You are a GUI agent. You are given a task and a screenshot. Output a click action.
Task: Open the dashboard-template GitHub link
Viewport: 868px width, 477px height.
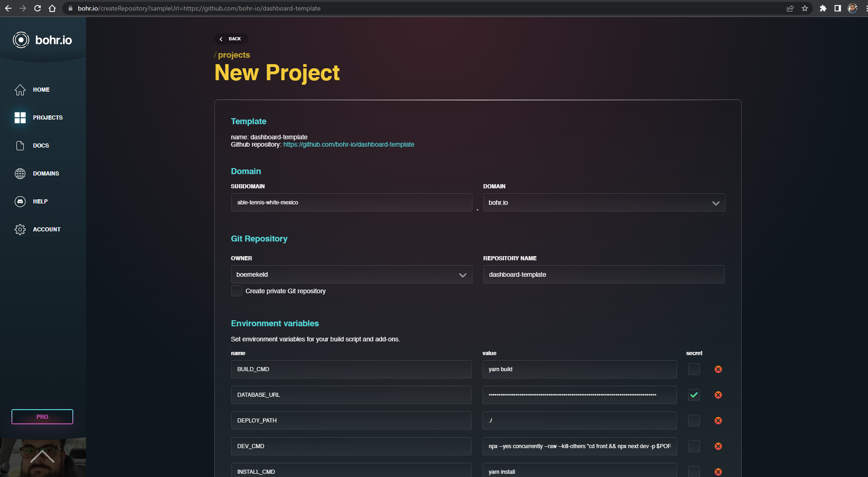(x=349, y=144)
